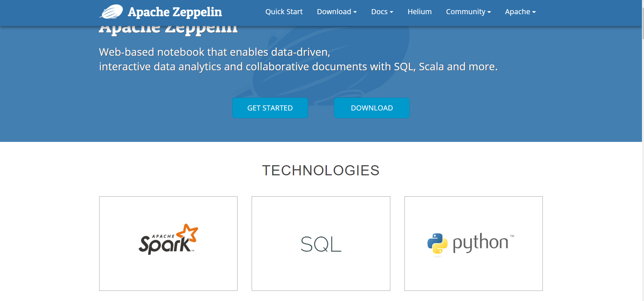
Task: Click the Python trademark symbol
Action: click(x=512, y=236)
